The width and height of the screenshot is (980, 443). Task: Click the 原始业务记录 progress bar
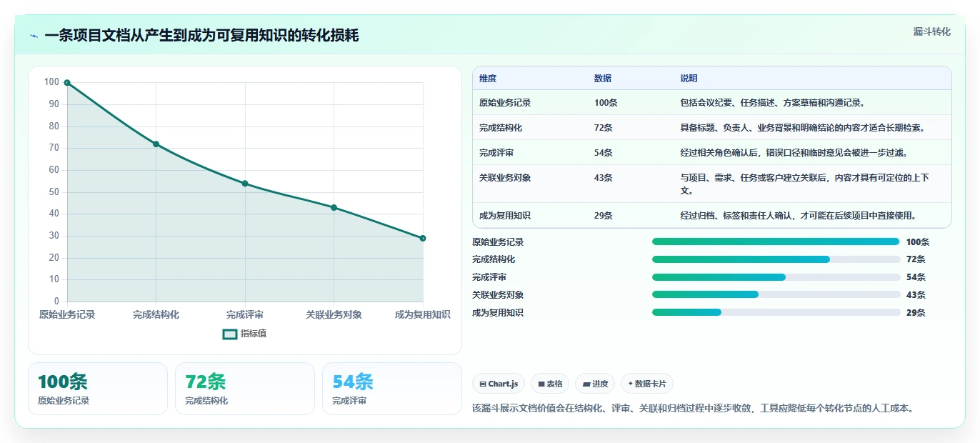tap(776, 242)
